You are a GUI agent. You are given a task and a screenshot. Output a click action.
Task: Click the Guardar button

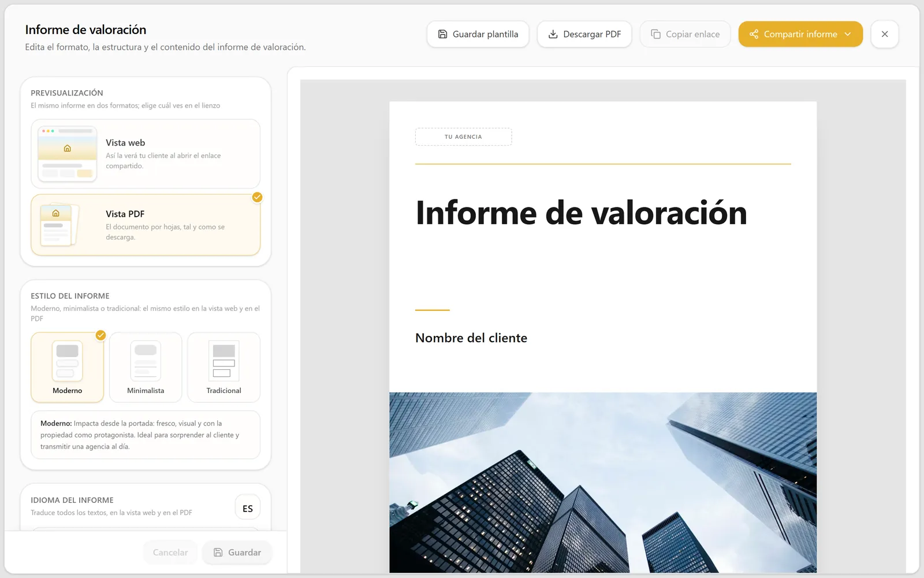pyautogui.click(x=237, y=553)
